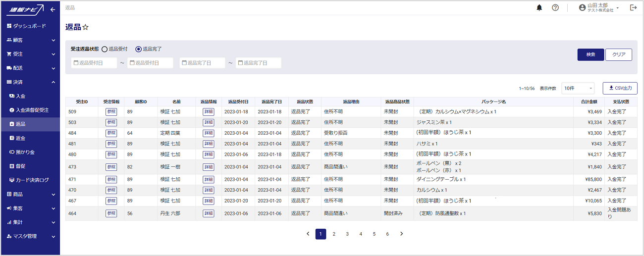Viewport: 644px width, 256px height.
Task: Click the first 返品受付日 date field
Action: coord(94,63)
